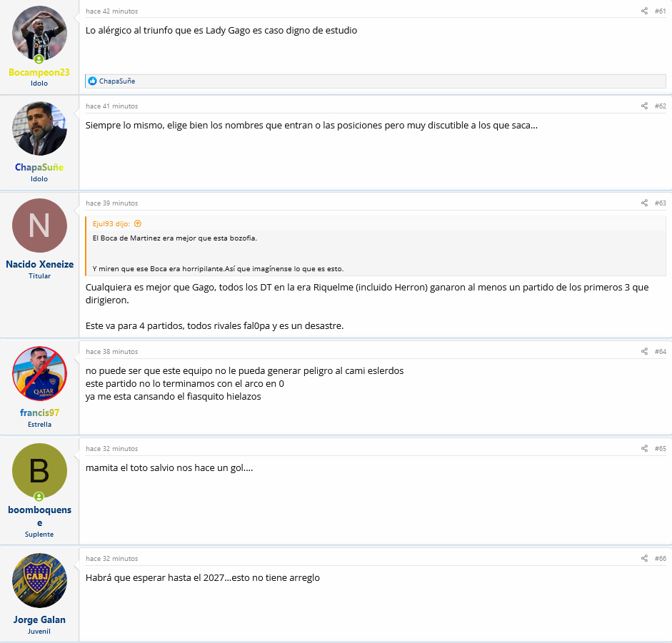
Task: Open Bocampeon23 username profile link
Action: (x=39, y=72)
